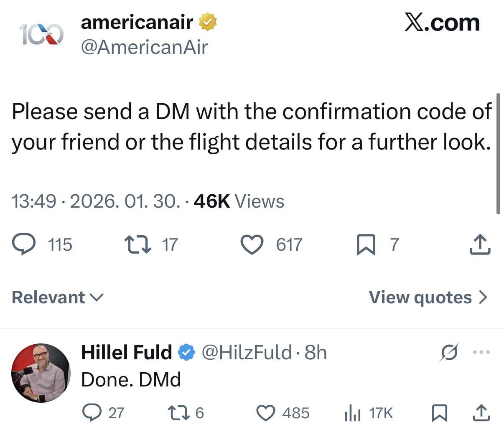Screen dimensions: 504x432
Task: Open Hillel Fuld's profile avatar
Action: pyautogui.click(x=41, y=373)
